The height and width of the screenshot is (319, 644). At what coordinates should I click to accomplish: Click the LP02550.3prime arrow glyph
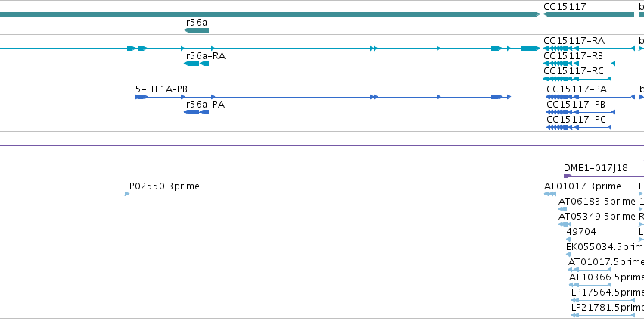127,194
